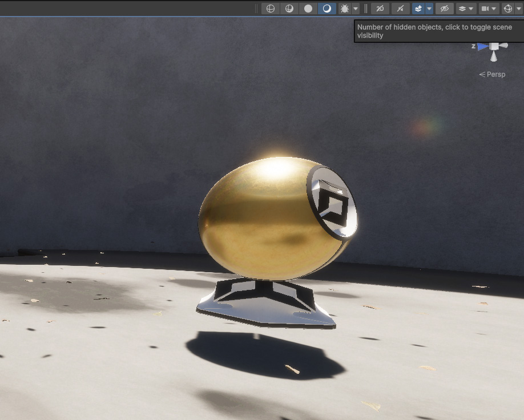Toggle hidden objects scene visibility
Image resolution: width=524 pixels, height=420 pixels.
(x=445, y=9)
